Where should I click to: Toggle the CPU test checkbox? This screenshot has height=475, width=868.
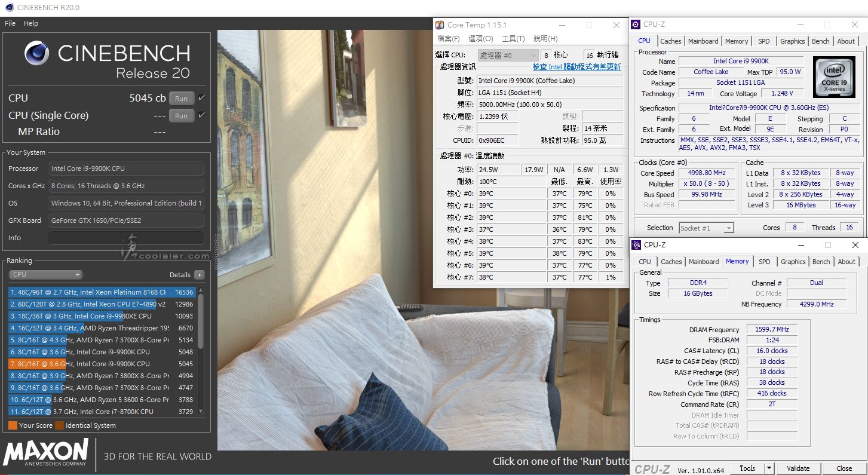click(x=201, y=98)
